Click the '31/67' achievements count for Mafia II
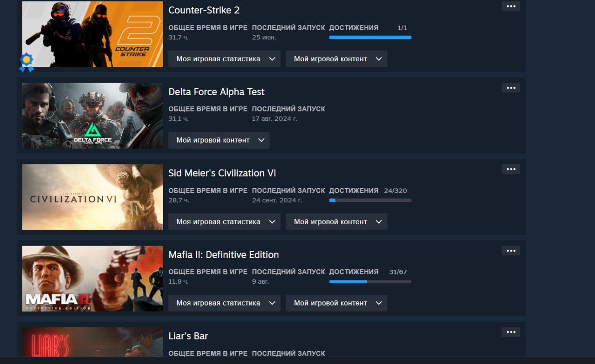 (x=398, y=272)
